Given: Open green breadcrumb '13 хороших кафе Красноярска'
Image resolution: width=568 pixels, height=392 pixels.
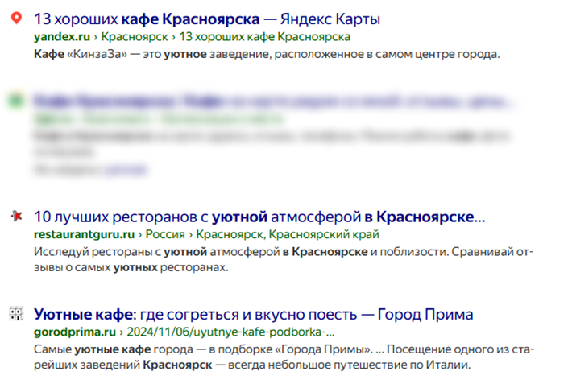Looking at the screenshot, I should coord(265,36).
